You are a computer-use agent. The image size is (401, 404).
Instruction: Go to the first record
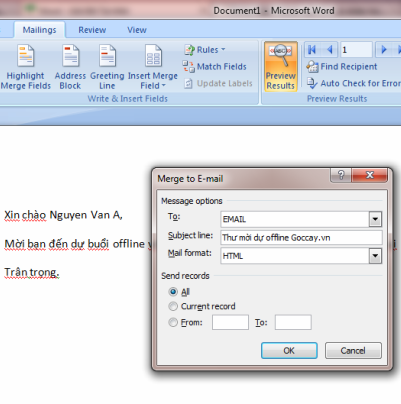tap(312, 50)
